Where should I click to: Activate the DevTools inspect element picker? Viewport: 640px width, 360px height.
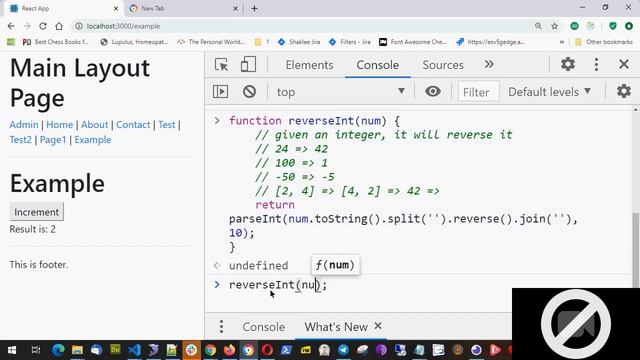[221, 64]
